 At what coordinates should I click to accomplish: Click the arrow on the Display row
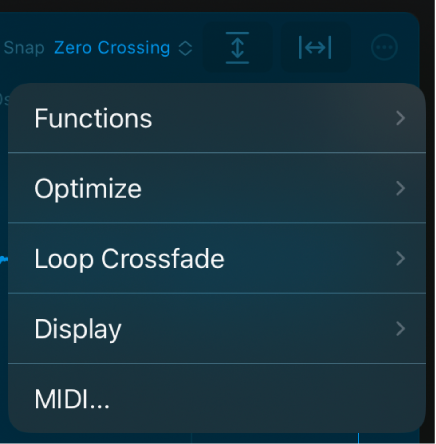coord(401,329)
